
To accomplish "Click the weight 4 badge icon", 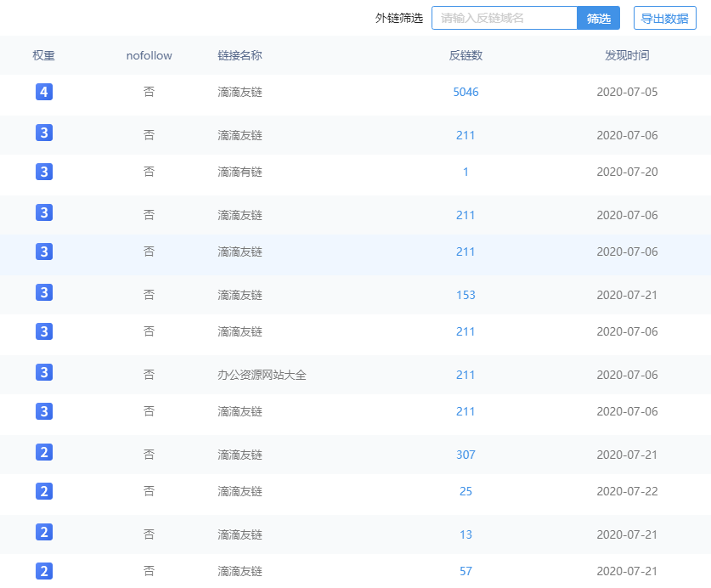I will point(44,92).
